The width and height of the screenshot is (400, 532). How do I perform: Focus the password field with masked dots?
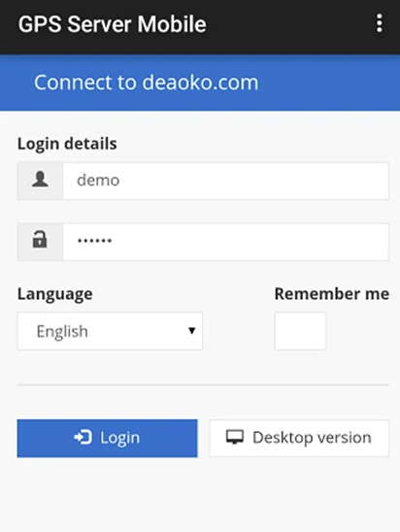[226, 242]
